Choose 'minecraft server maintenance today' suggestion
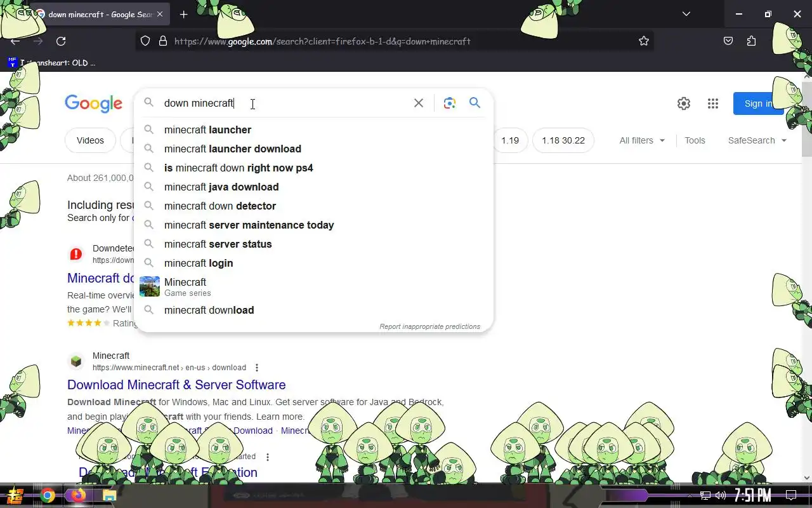Viewport: 812px width, 508px height. click(314, 225)
